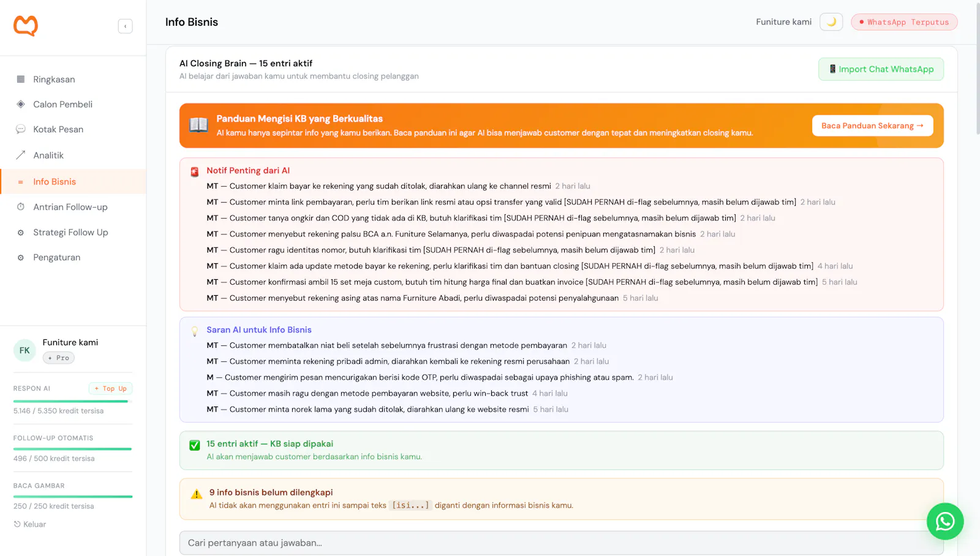This screenshot has height=556, width=980.
Task: Click the Pengaturan gear icon
Action: [x=21, y=258]
